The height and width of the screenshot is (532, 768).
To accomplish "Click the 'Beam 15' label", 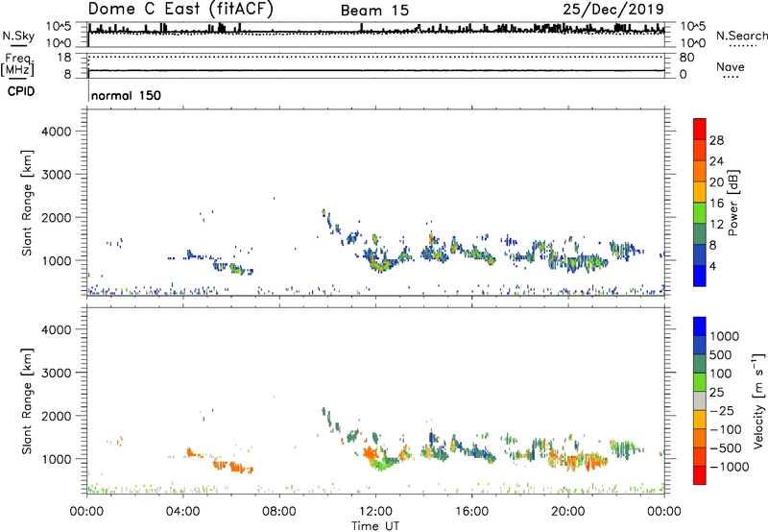I will [374, 11].
